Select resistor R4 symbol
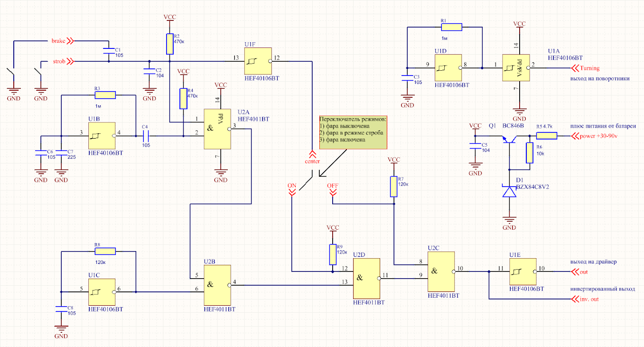Screen dimensions: 644x347 [183, 98]
